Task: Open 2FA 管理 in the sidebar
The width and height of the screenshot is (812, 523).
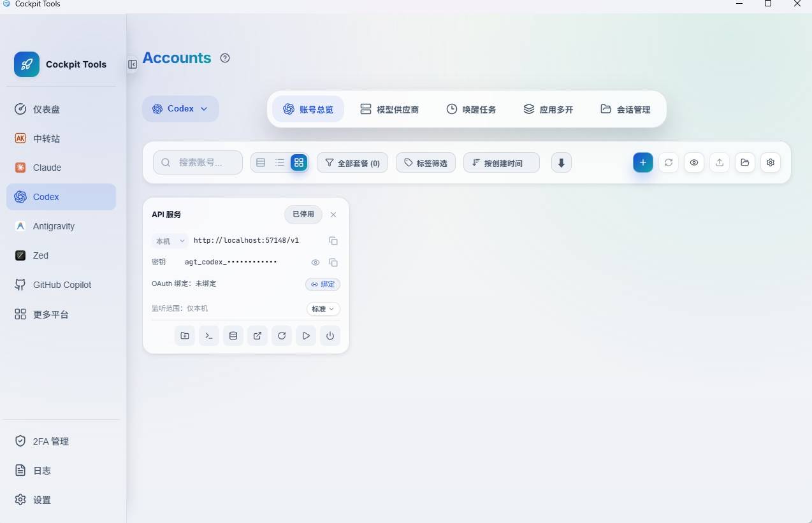Action: (61, 441)
